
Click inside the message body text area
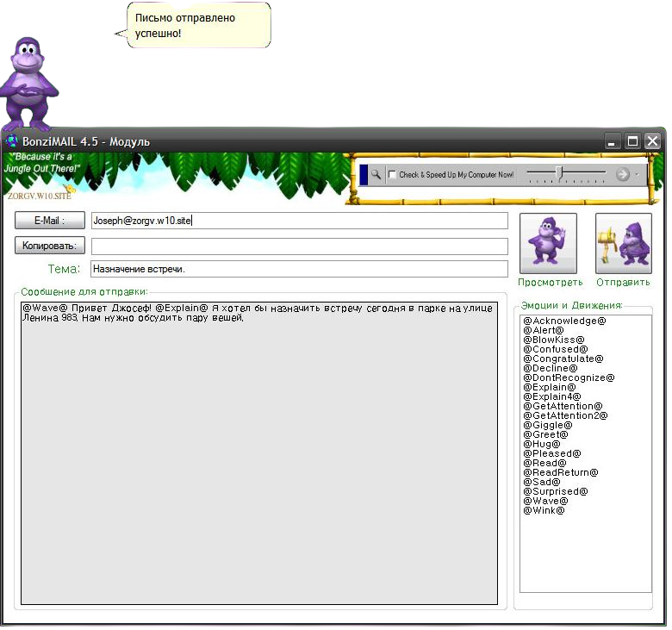coord(258,457)
